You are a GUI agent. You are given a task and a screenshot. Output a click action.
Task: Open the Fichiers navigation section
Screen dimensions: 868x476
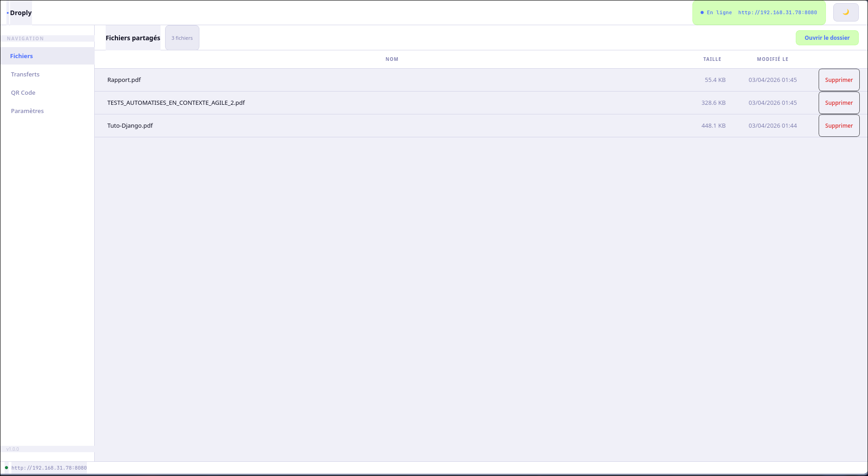[x=47, y=56]
